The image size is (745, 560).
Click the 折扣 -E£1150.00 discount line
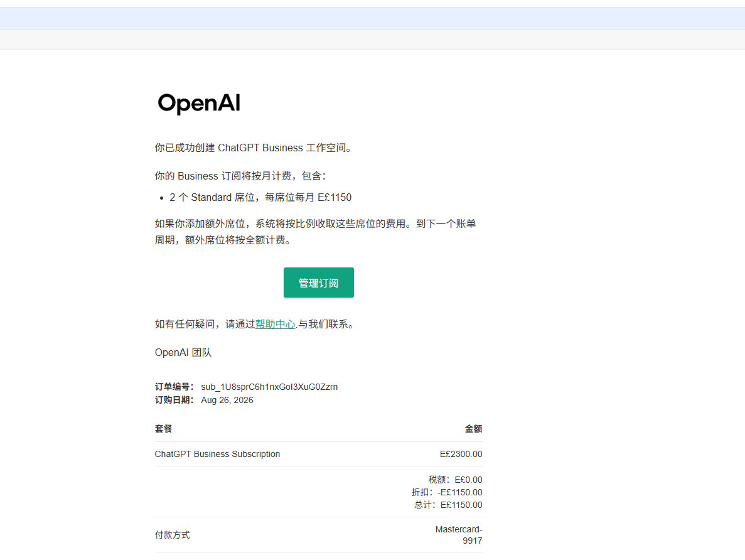tap(447, 492)
